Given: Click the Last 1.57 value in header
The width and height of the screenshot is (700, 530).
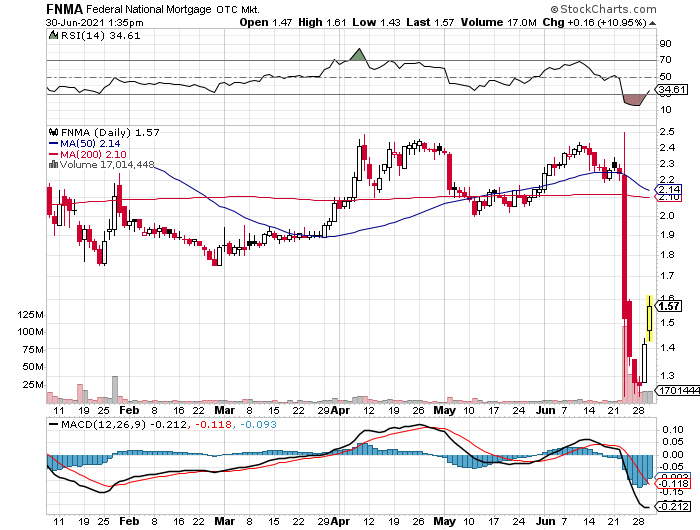Looking at the screenshot, I should pos(430,22).
